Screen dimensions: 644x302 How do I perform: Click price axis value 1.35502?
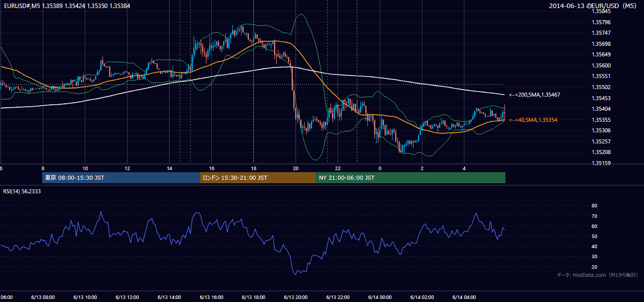(602, 87)
